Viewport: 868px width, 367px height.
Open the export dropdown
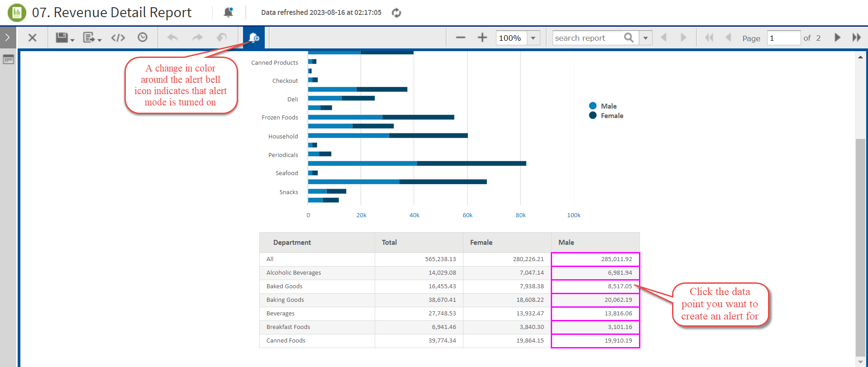click(92, 38)
